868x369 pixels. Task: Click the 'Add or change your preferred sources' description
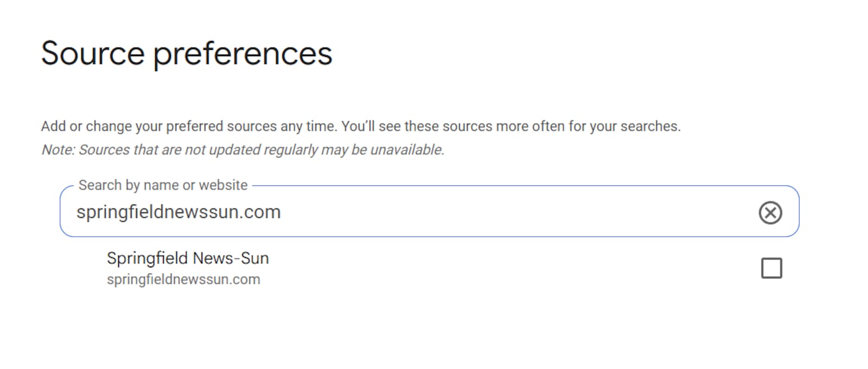361,126
